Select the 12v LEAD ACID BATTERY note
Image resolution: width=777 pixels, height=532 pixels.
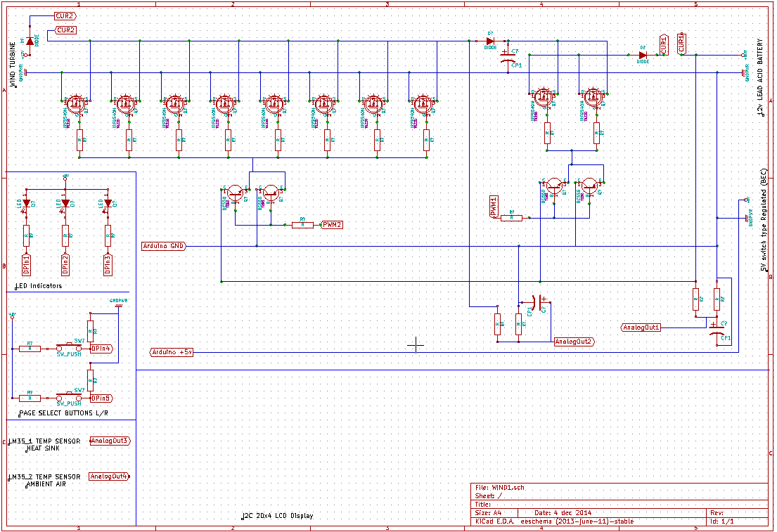point(761,77)
